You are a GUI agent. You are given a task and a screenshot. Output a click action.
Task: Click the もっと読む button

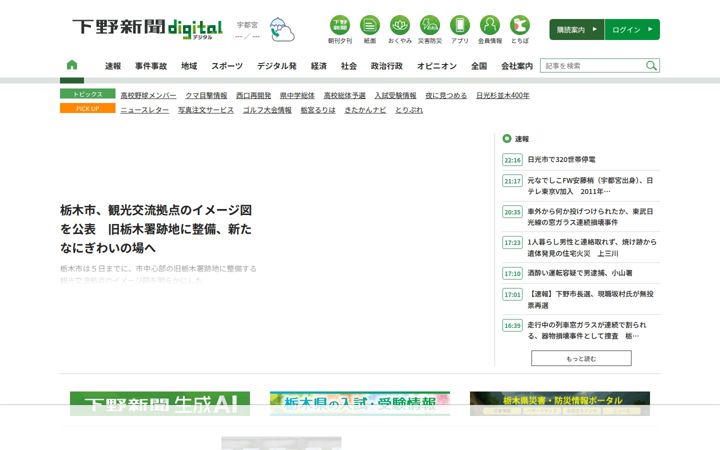[x=581, y=358]
